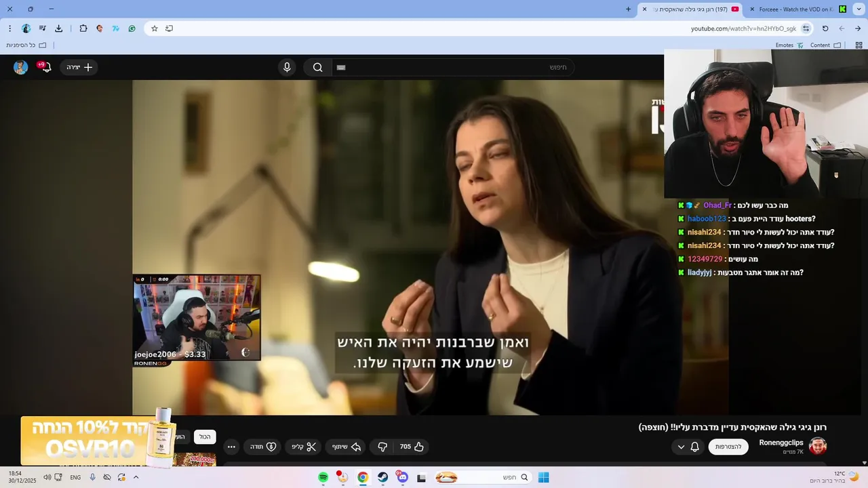Image resolution: width=868 pixels, height=488 pixels.
Task: Open Ronenggclips channel avatar
Action: click(818, 446)
